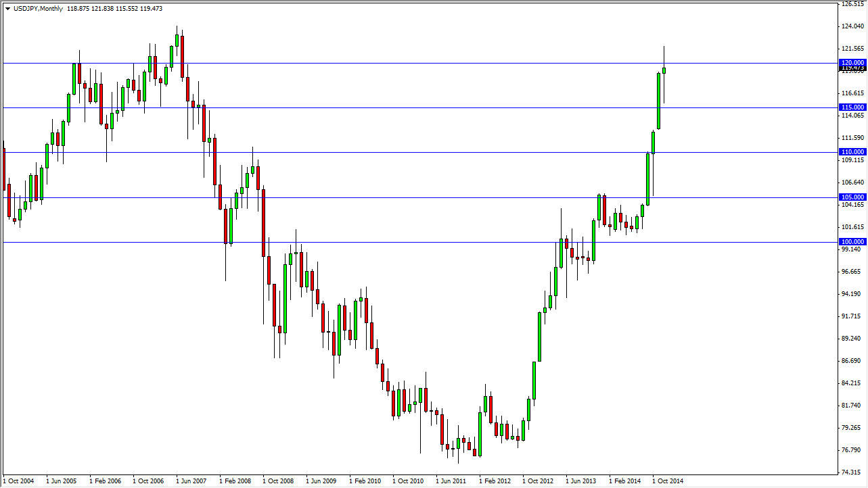Select the blue 100.000 horizontal line

click(x=406, y=241)
